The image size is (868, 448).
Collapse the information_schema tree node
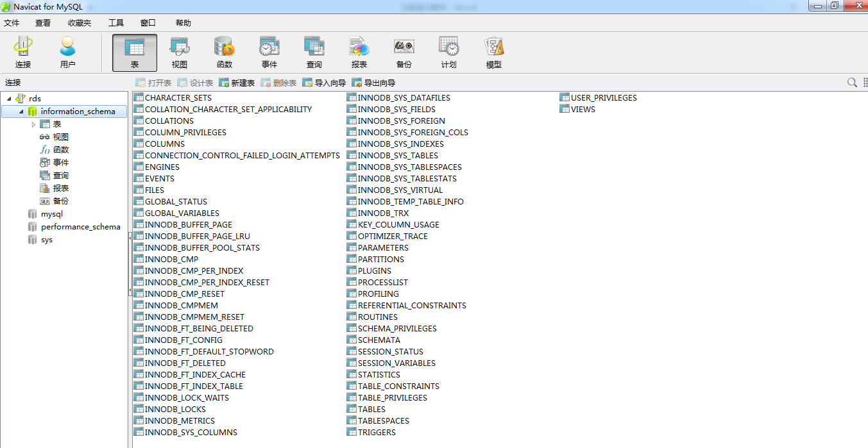click(21, 112)
